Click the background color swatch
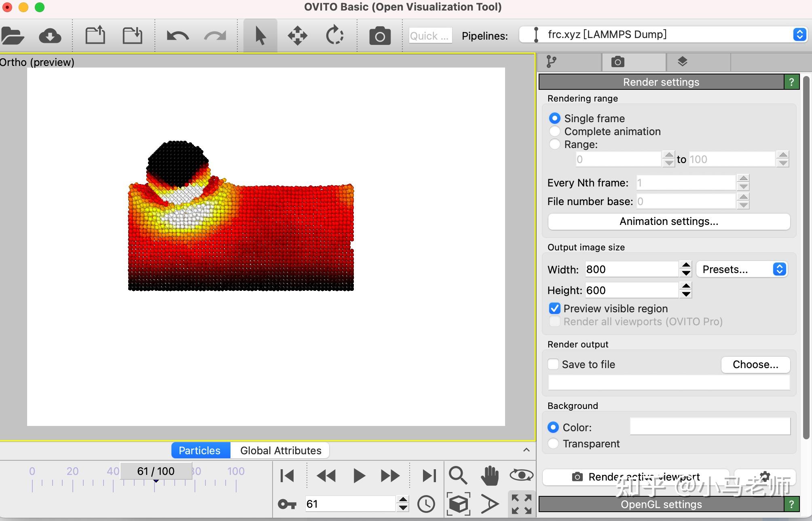Image resolution: width=812 pixels, height=521 pixels. point(710,426)
